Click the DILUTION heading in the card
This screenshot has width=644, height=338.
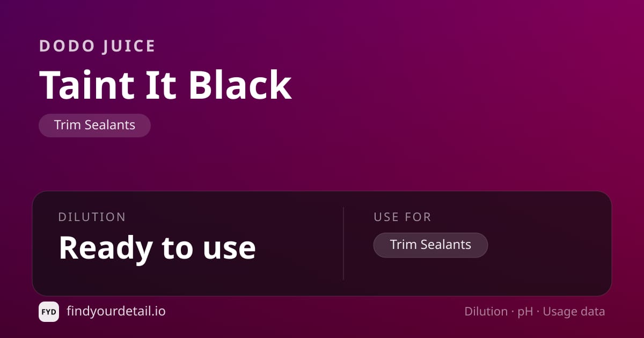pos(92,217)
